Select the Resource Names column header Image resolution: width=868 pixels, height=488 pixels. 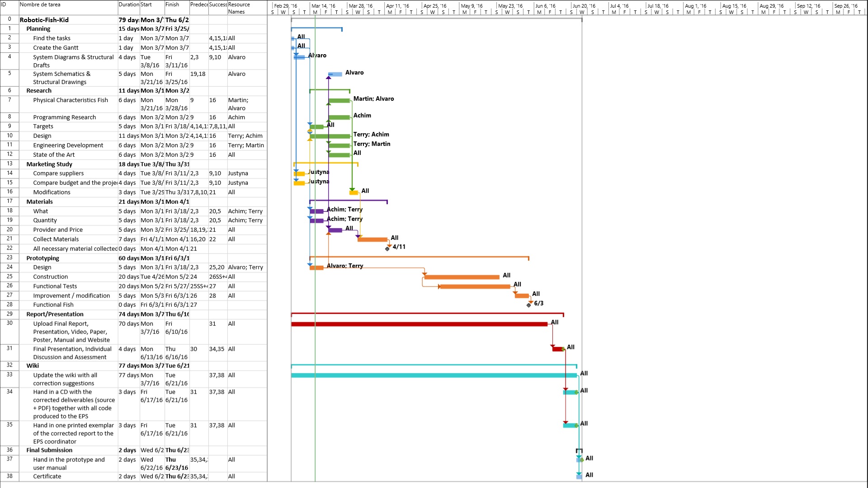click(239, 8)
